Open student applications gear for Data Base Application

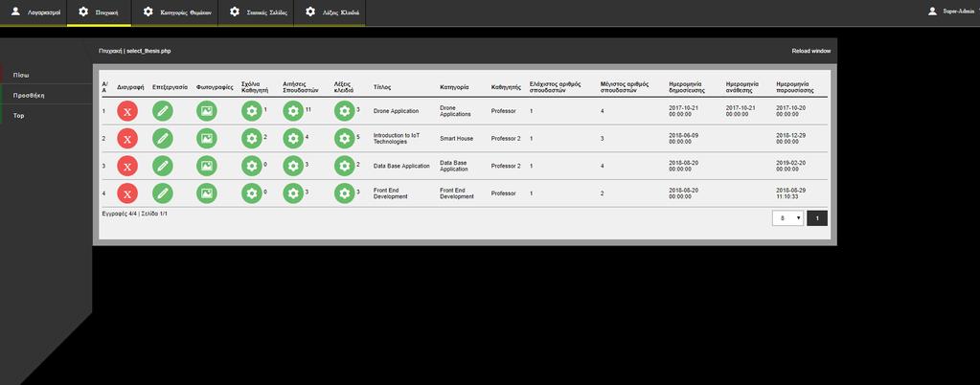click(293, 167)
